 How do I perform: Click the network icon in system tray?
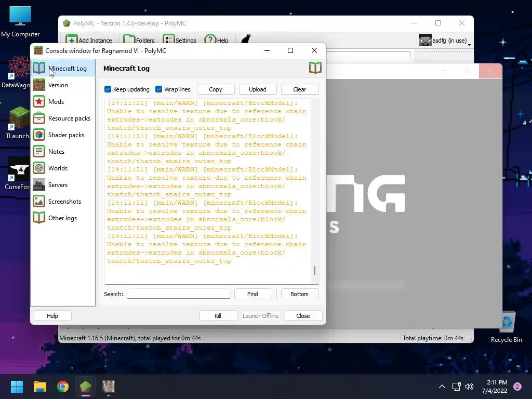coord(456,387)
